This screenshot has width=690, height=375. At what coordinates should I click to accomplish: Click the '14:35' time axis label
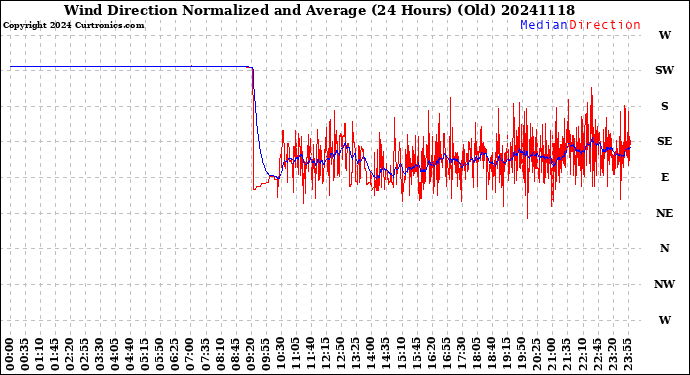click(386, 354)
